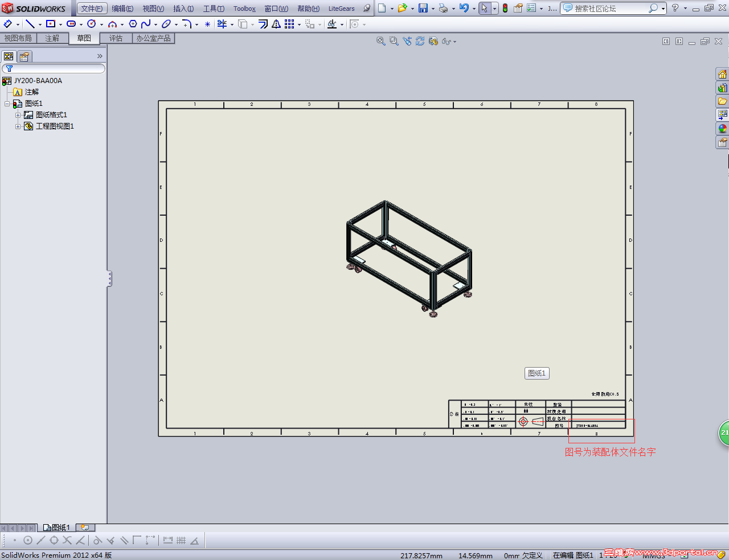Select the Corner Rectangle sketch tool
This screenshot has width=729, height=560.
coord(51,24)
